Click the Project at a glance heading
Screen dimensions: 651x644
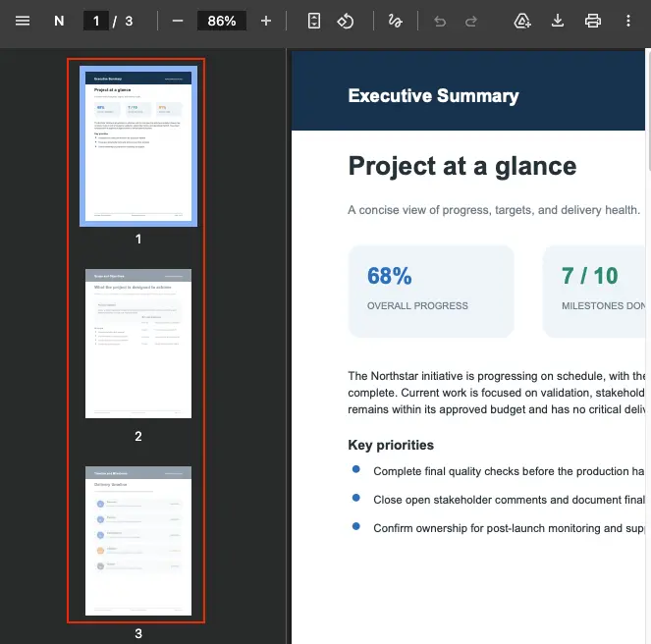click(x=462, y=166)
